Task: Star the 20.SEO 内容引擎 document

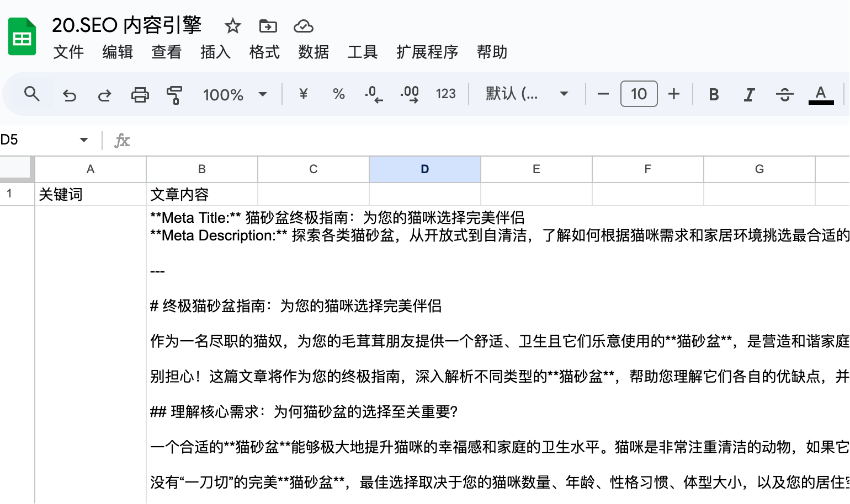Action: tap(233, 26)
